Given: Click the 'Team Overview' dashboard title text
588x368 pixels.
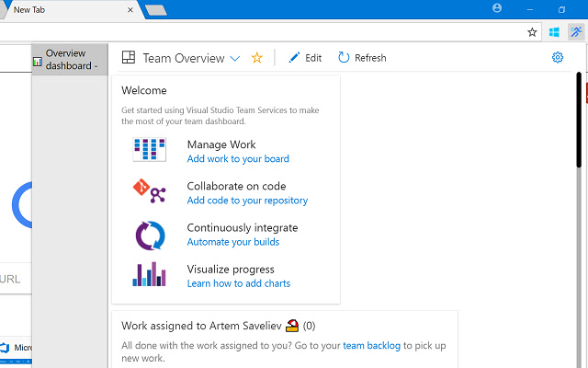Looking at the screenshot, I should point(184,58).
